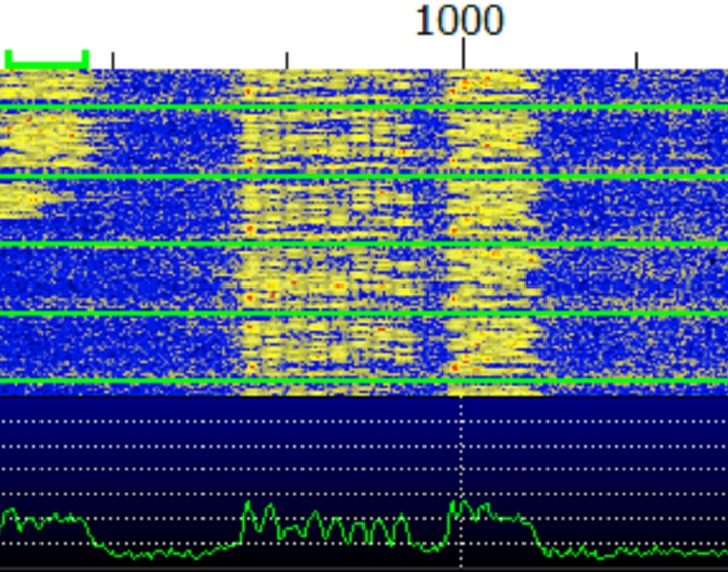Click the tick mark below the 1000 label

click(x=463, y=57)
